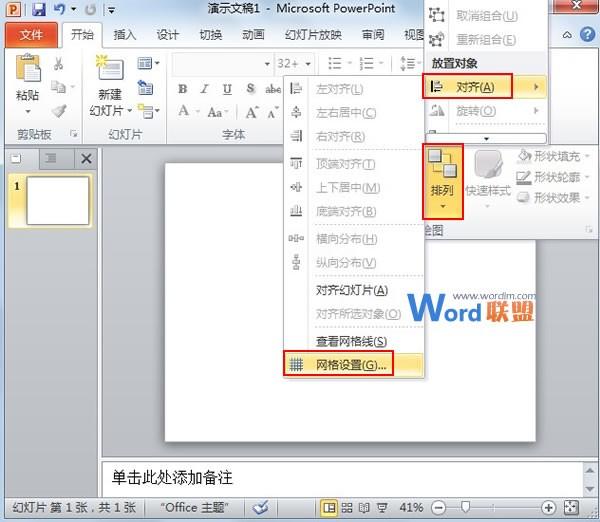Click the Numbering list icon

coord(367,64)
